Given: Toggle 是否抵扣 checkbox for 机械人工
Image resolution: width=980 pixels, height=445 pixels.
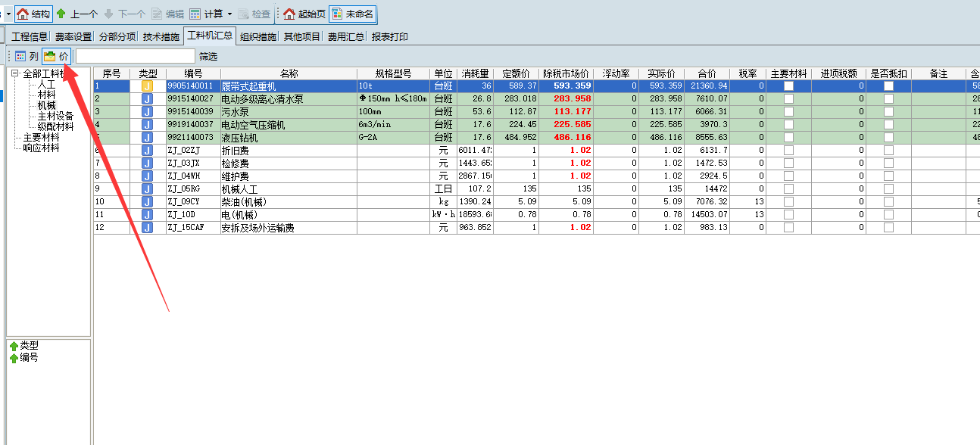Looking at the screenshot, I should (x=888, y=189).
